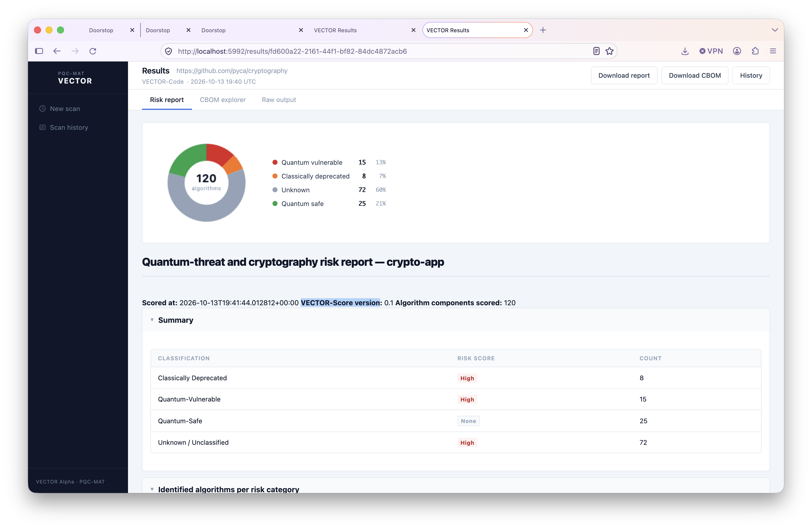Click the forward arrow in the toolbar
The image size is (812, 530).
point(75,51)
